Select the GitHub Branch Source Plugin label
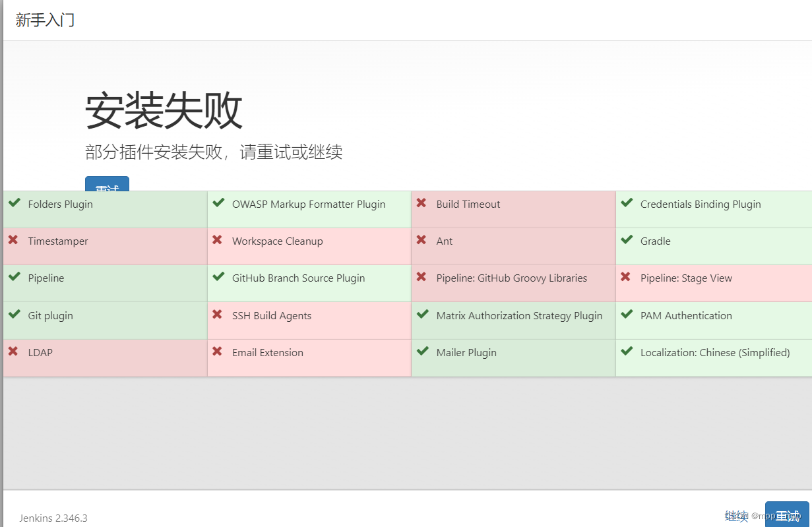This screenshot has height=527, width=812. [x=299, y=278]
